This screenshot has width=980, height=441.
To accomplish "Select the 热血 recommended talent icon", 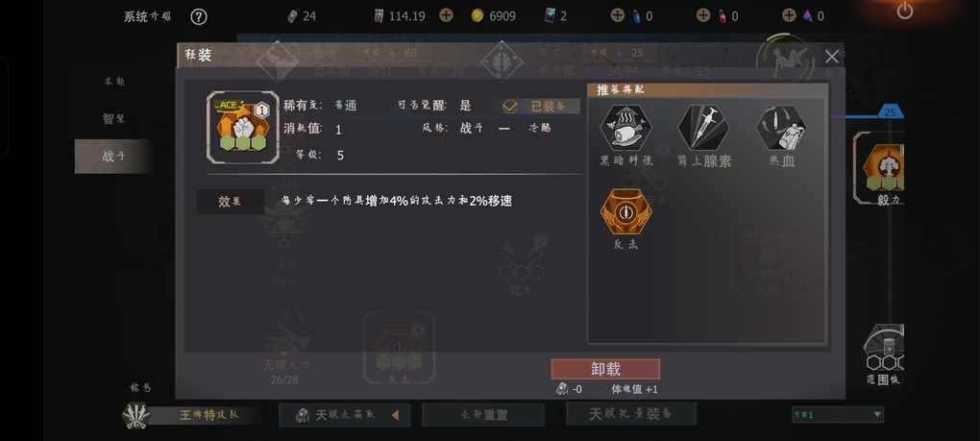I will click(x=781, y=128).
